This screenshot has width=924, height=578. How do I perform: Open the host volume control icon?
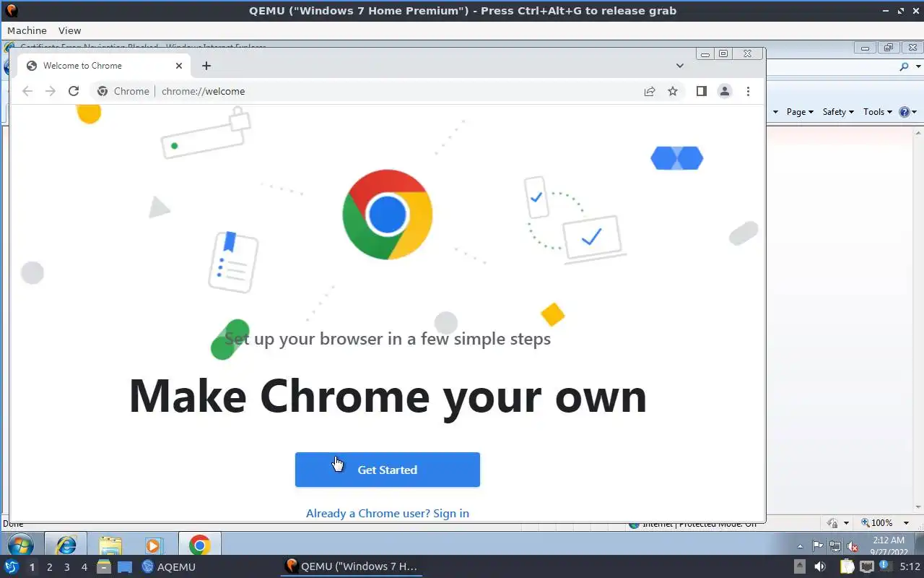click(x=819, y=567)
